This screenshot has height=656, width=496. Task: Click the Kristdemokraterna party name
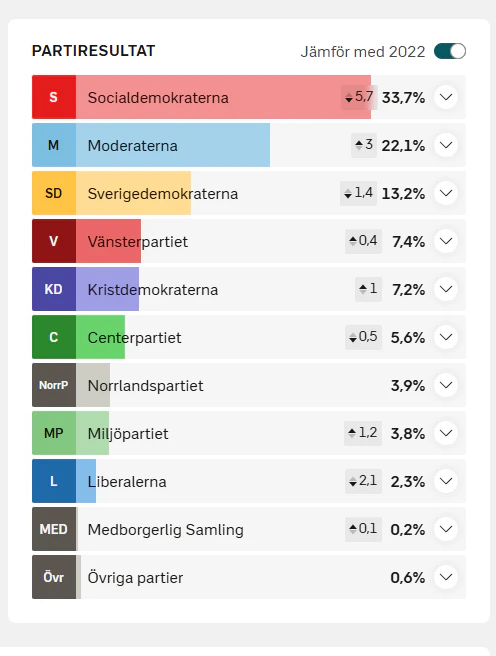(153, 290)
